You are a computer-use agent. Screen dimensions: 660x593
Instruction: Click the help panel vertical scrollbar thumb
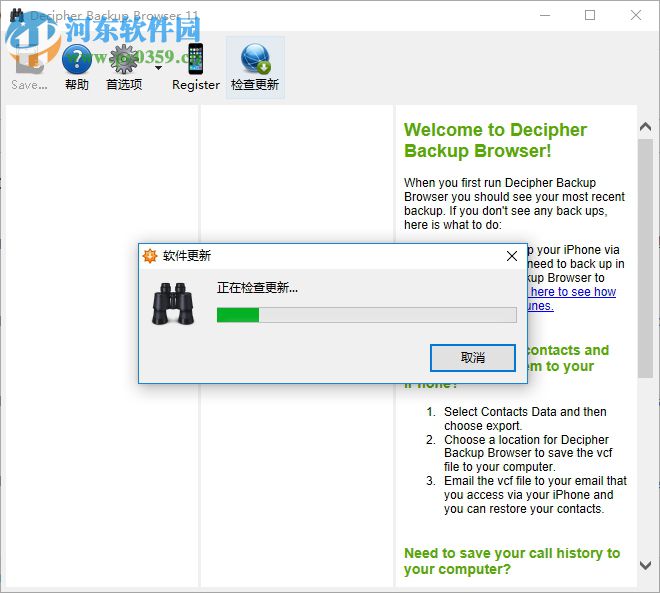point(645,258)
